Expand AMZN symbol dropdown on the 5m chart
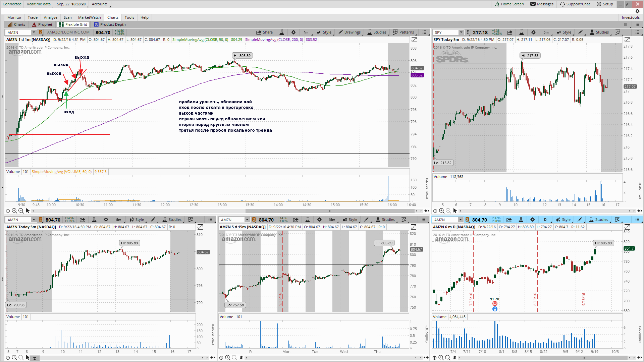Image resolution: width=644 pixels, height=362 pixels. coord(34,220)
